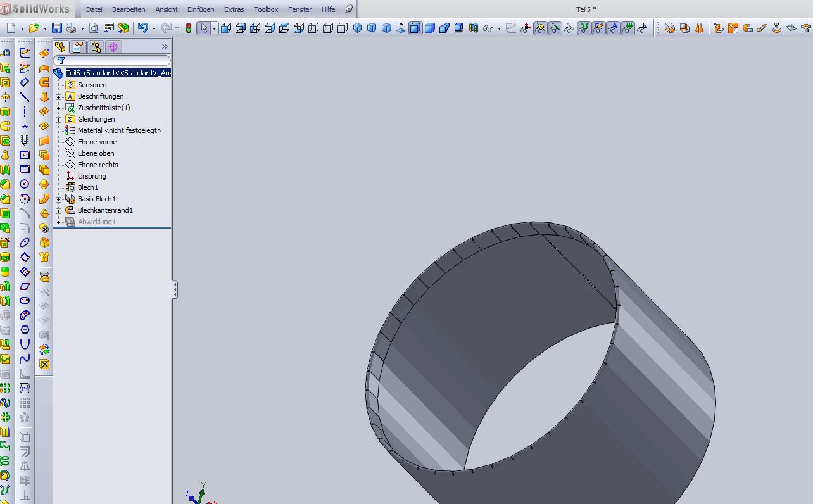Select the Ellipse sketch tool
This screenshot has height=504, width=813.
[25, 243]
